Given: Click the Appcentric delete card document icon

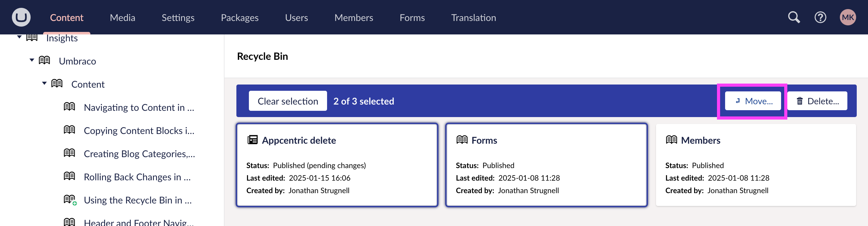Looking at the screenshot, I should (252, 140).
